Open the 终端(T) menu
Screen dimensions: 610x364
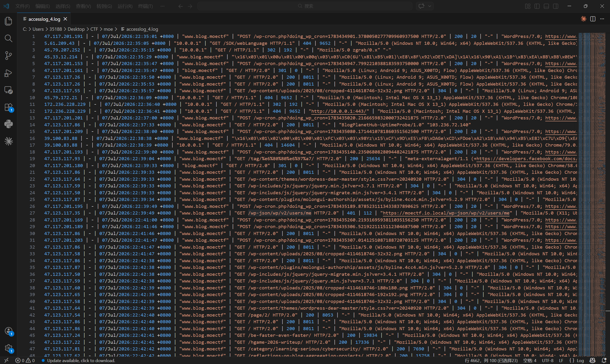tap(145, 6)
